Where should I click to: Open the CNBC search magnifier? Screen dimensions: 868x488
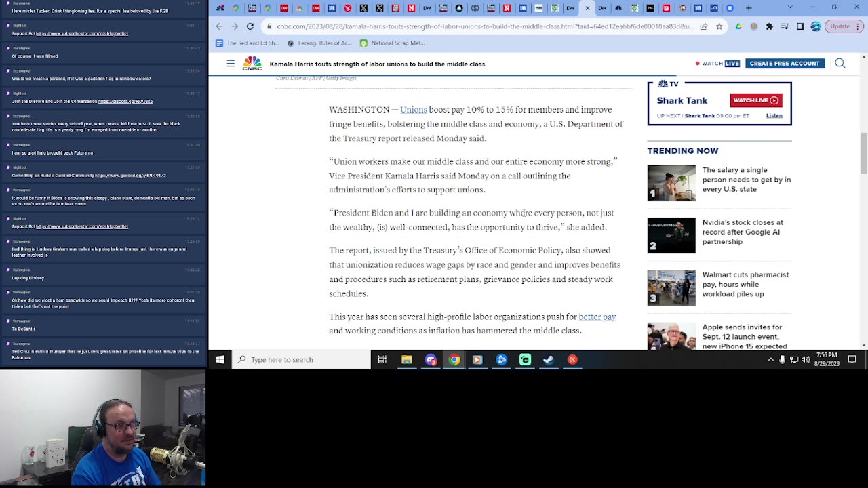[x=840, y=64]
